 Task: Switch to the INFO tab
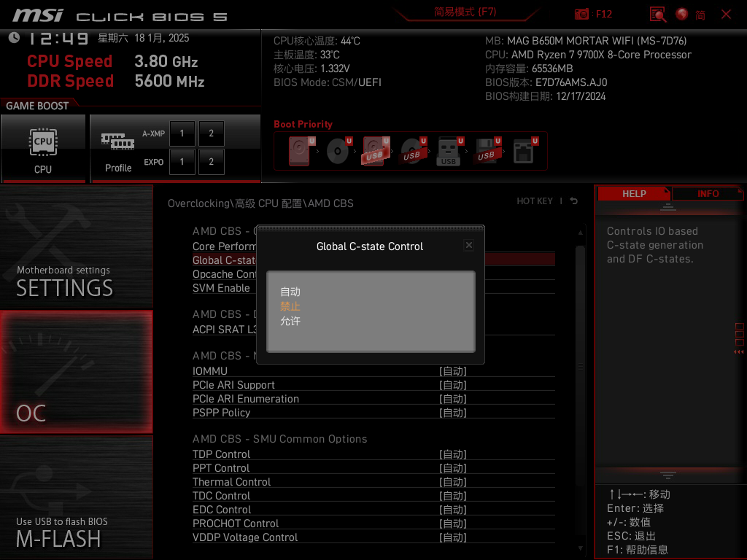click(708, 194)
